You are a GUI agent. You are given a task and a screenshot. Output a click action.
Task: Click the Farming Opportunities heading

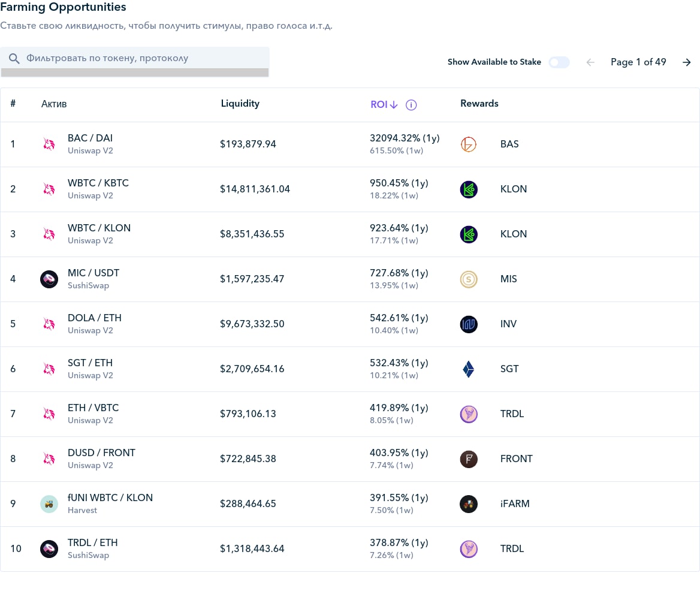[x=64, y=7]
